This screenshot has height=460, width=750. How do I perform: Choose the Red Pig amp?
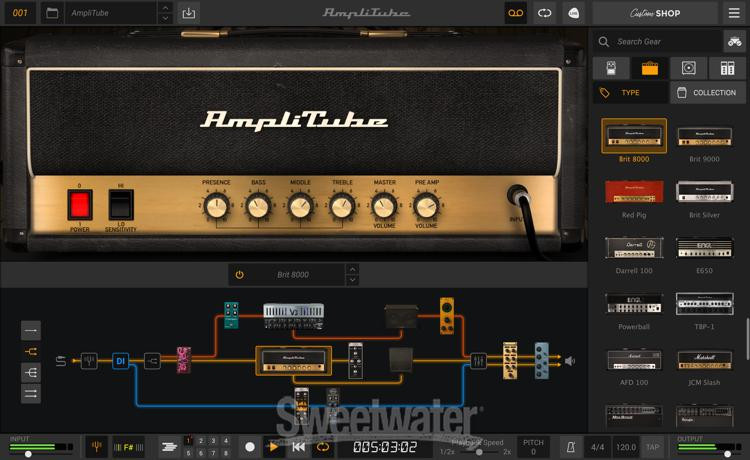point(634,191)
